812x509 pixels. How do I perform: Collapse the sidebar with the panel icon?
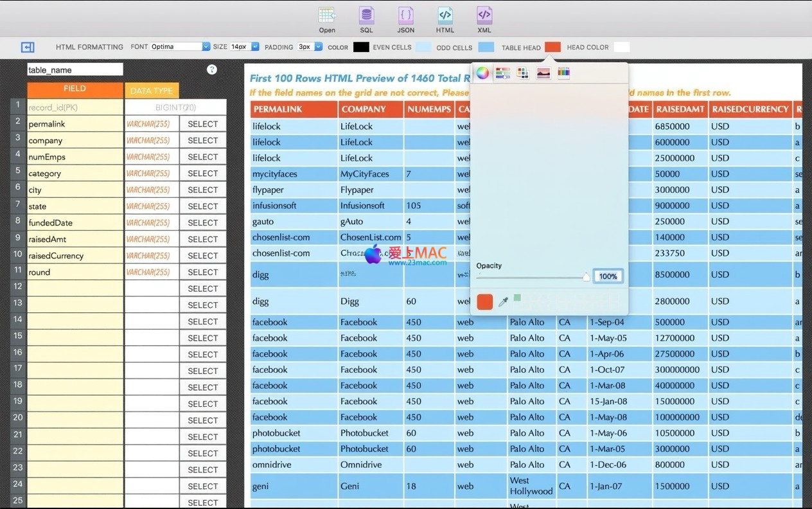28,47
